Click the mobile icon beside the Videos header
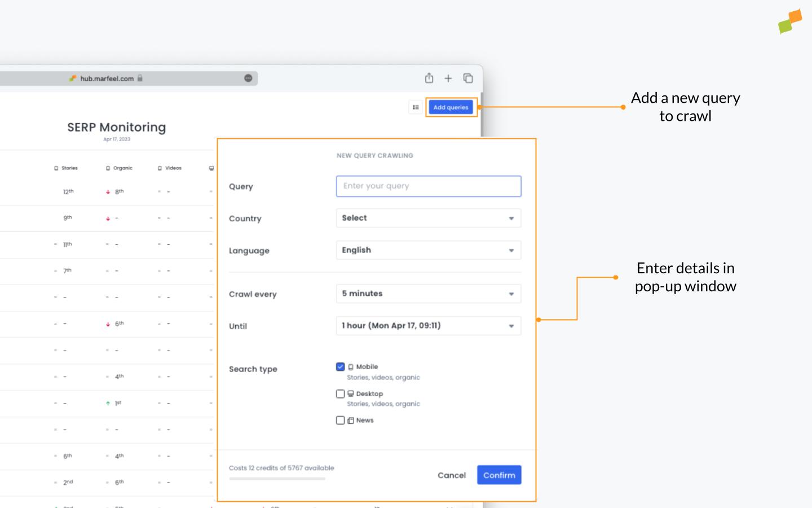 (x=160, y=168)
